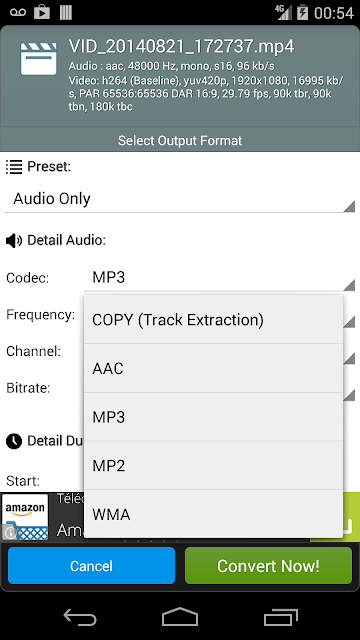Screen dimensions: 360x640
Task: Open the Audio Only preset dropdown
Action: pyautogui.click(x=180, y=199)
